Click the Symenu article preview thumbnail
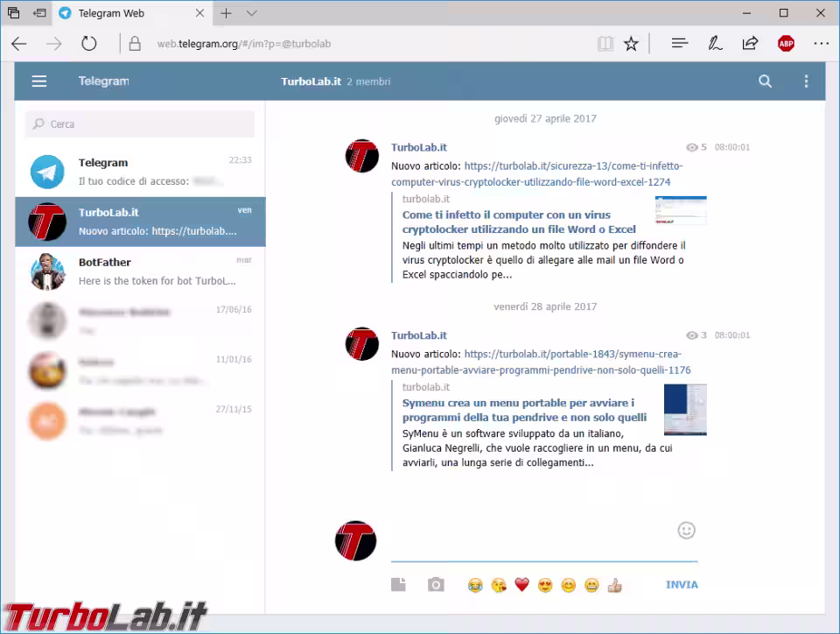This screenshot has width=840, height=634. [x=684, y=410]
